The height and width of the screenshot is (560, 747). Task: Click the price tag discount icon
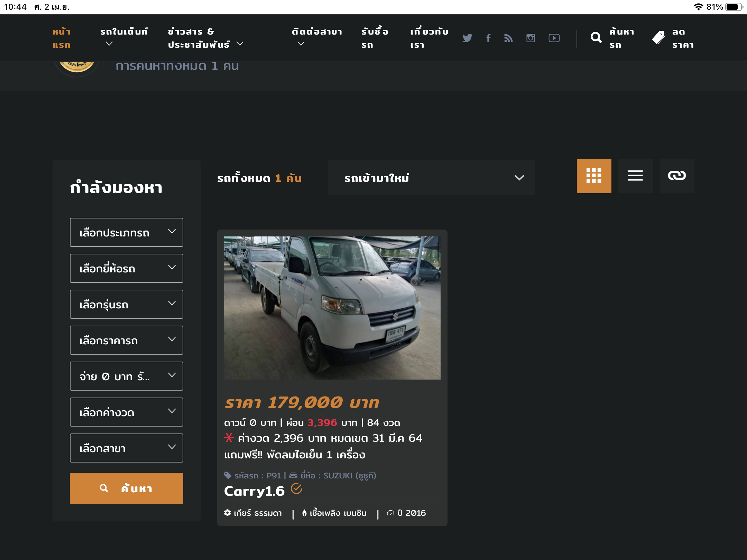658,38
